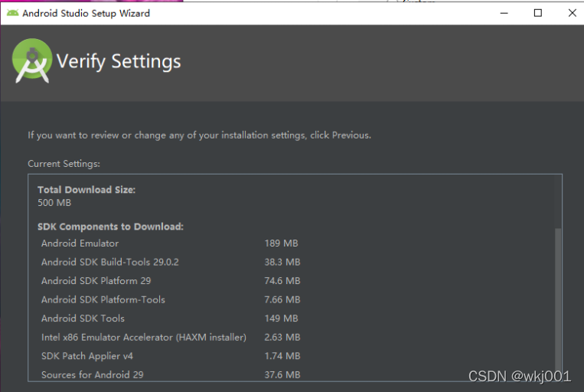Click the 7.66 MB size value
The height and width of the screenshot is (392, 584).
[x=282, y=299]
